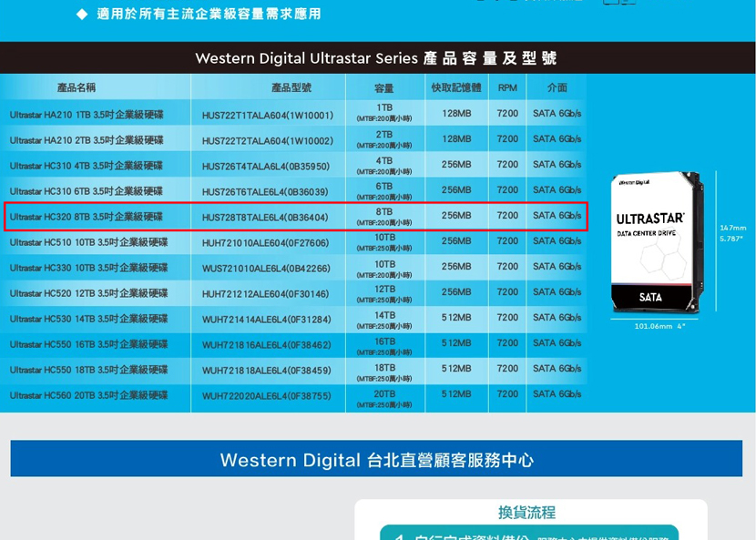Click the '147mm 5.787"' height dimension label

pyautogui.click(x=733, y=233)
